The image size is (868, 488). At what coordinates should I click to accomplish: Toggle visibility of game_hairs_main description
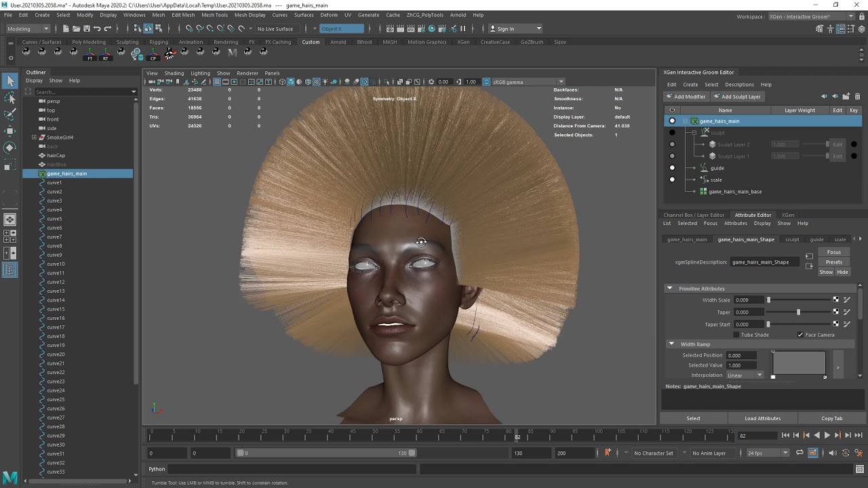tap(672, 121)
